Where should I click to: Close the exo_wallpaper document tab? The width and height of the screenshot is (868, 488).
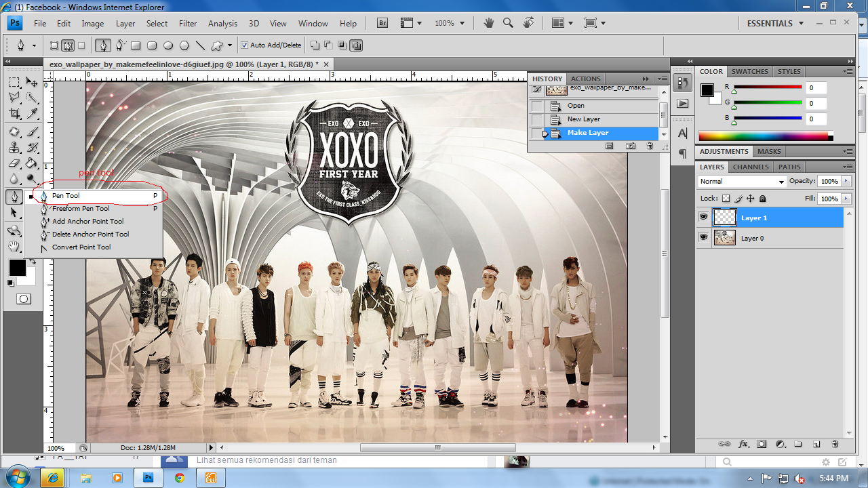(326, 64)
